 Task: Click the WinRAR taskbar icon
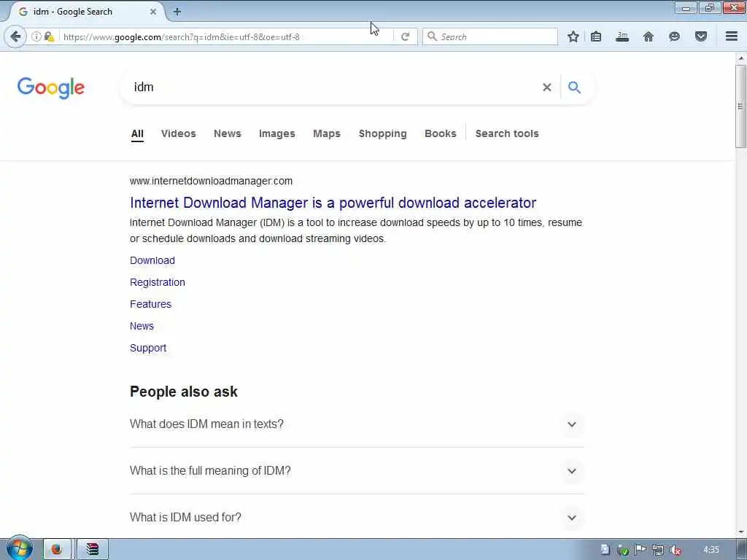click(93, 550)
